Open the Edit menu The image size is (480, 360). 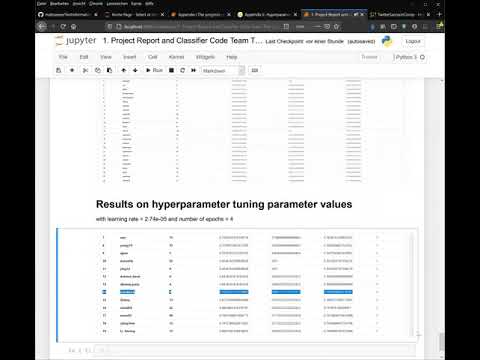pyautogui.click(x=84, y=57)
